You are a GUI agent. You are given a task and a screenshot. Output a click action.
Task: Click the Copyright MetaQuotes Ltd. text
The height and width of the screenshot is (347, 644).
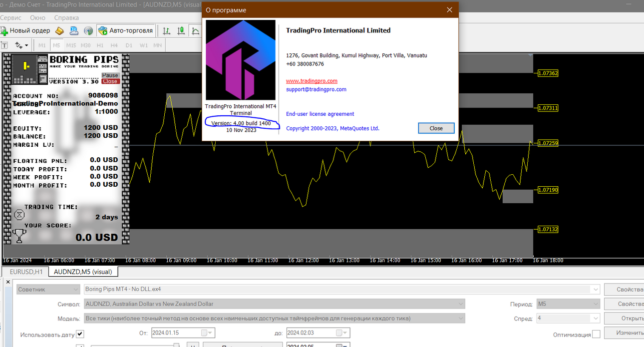(x=332, y=128)
